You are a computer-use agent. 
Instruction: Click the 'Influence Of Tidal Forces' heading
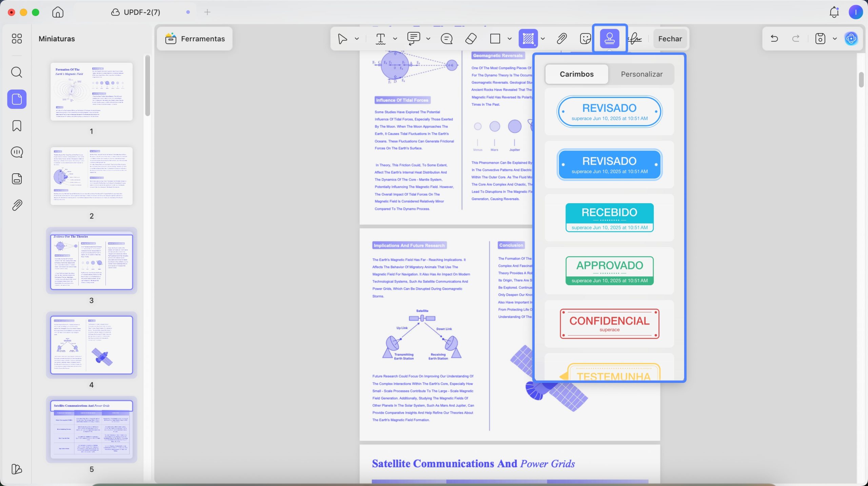click(402, 100)
